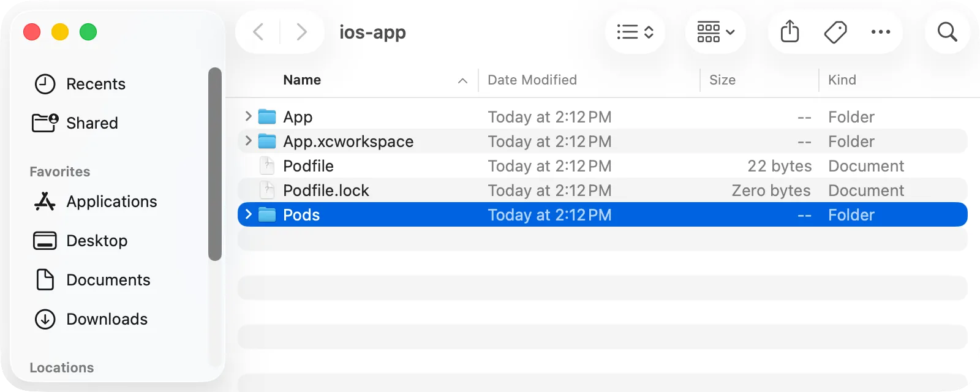The width and height of the screenshot is (980, 392).
Task: Select the App.xcworkspace folder icon
Action: (267, 141)
